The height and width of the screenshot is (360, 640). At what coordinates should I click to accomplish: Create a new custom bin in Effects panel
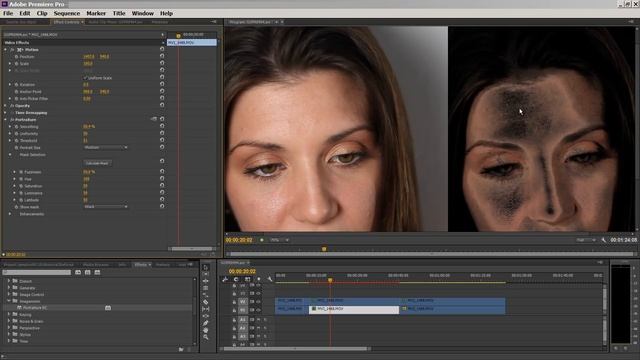(181, 349)
